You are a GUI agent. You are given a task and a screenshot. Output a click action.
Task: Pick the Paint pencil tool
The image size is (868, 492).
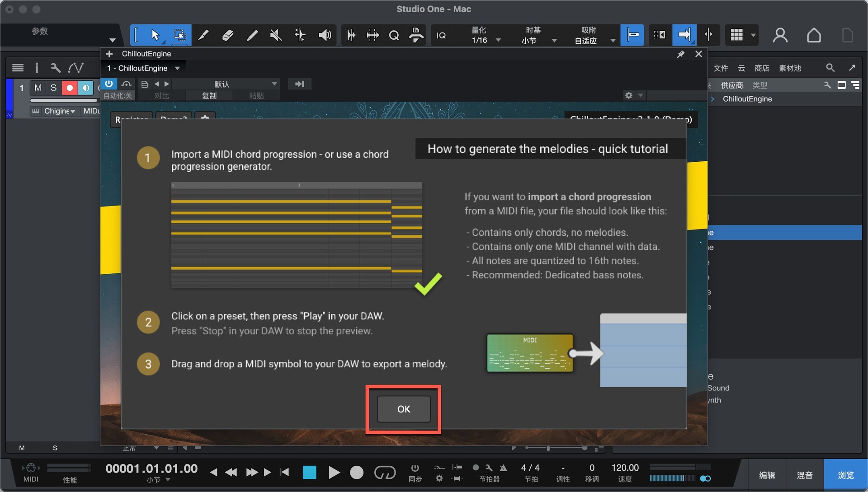[252, 35]
